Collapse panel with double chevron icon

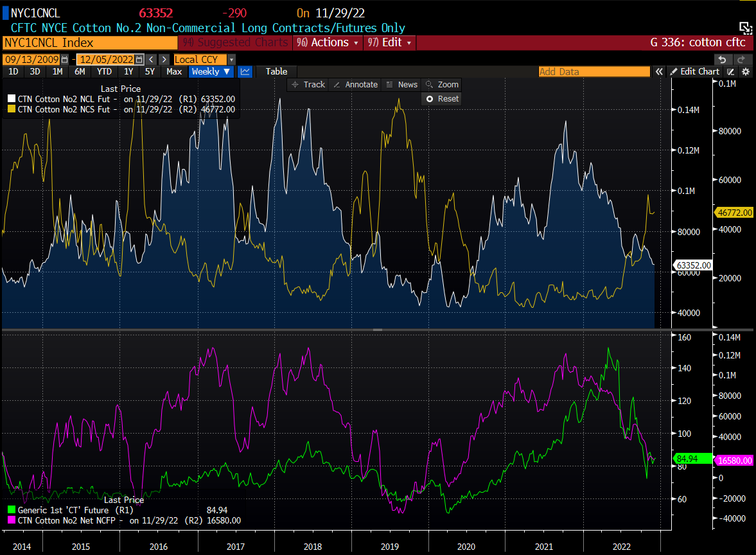pos(659,72)
